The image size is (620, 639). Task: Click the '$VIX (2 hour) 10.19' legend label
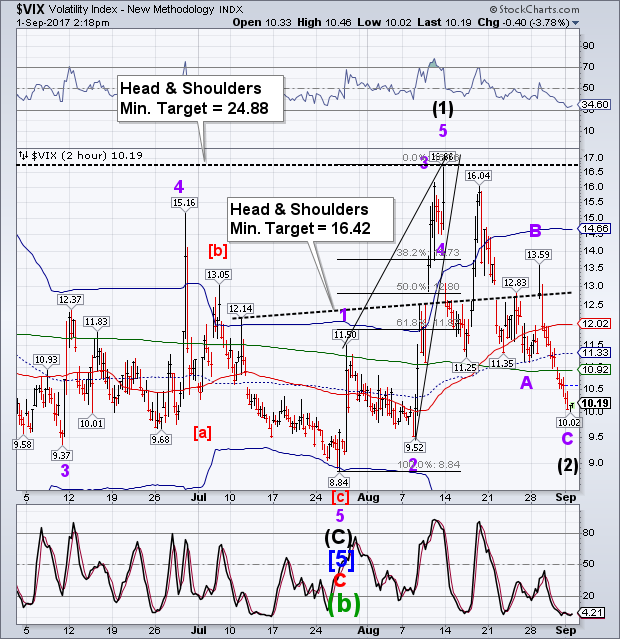tap(81, 156)
